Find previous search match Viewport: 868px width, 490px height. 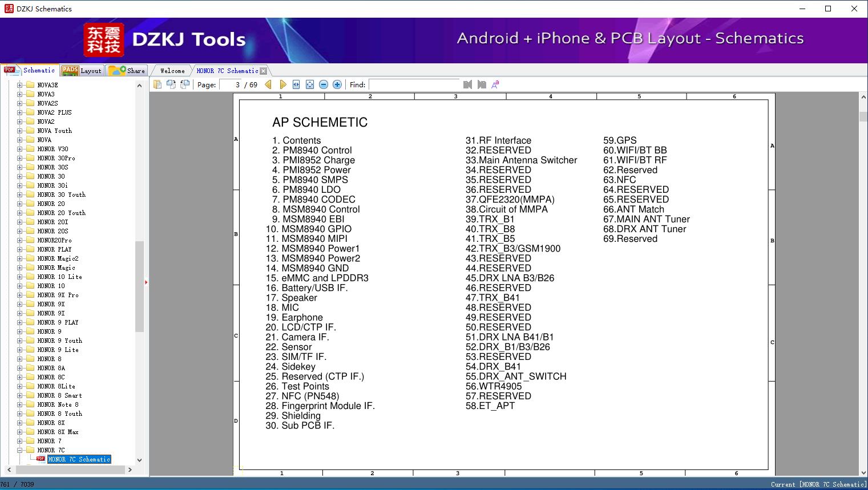pos(468,84)
